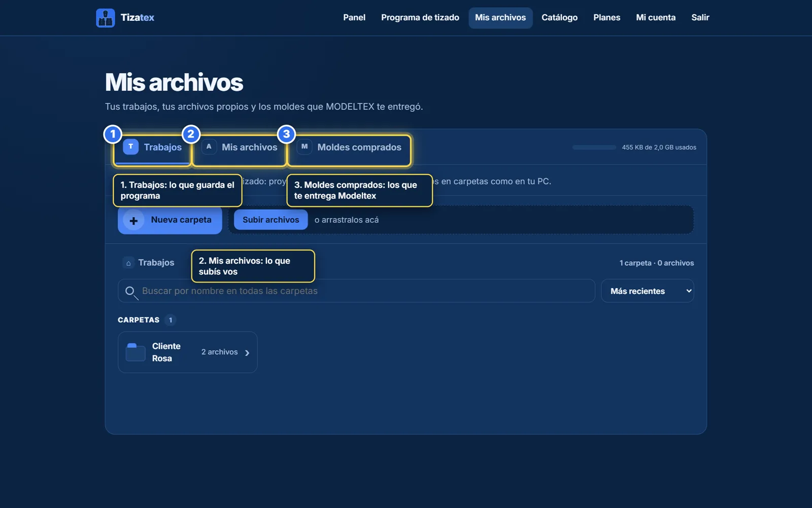
Task: Click the search magnifier icon
Action: (130, 292)
